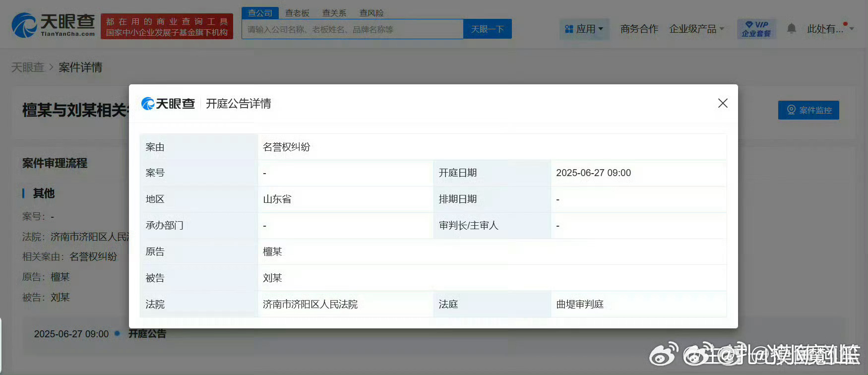Click the plaintiff 檀某 in the dialog table

(x=272, y=251)
